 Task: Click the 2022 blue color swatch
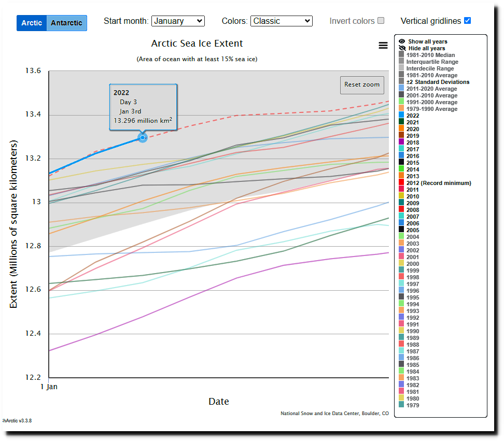coord(401,115)
